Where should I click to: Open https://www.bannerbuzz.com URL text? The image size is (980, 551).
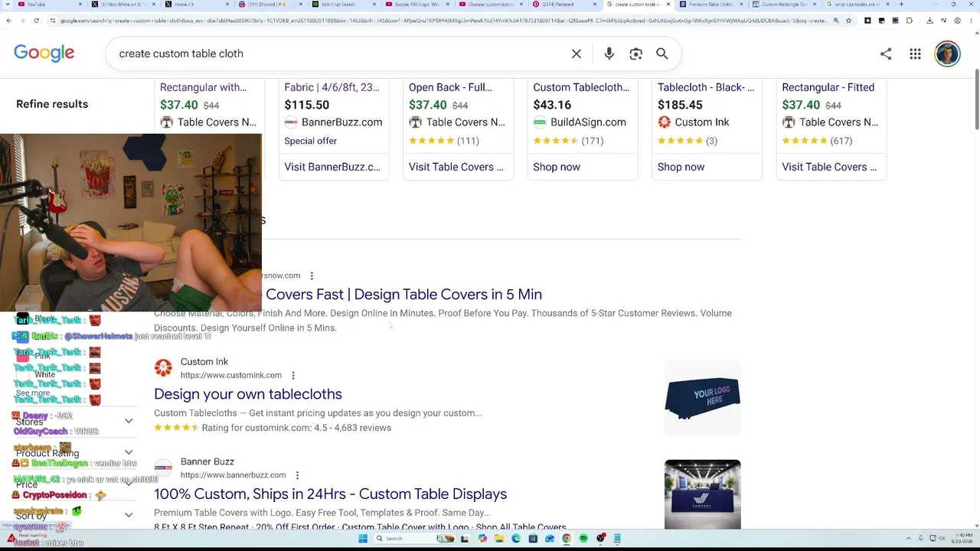click(x=233, y=475)
